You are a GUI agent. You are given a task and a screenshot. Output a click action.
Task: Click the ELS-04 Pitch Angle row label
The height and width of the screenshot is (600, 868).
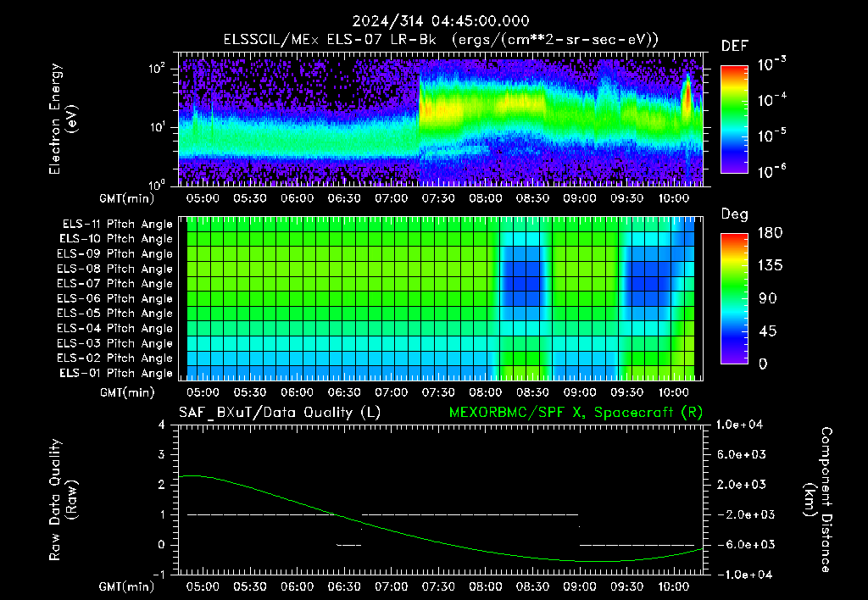coord(114,328)
